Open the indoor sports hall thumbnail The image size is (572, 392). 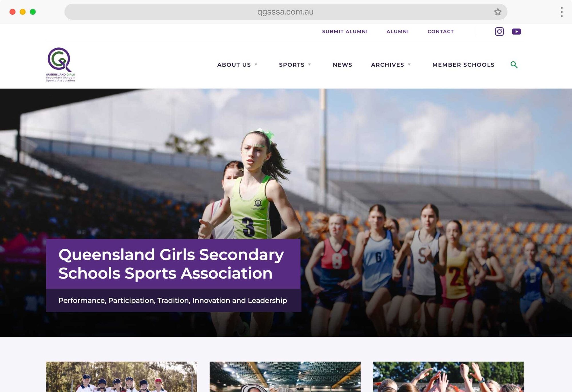point(285,377)
